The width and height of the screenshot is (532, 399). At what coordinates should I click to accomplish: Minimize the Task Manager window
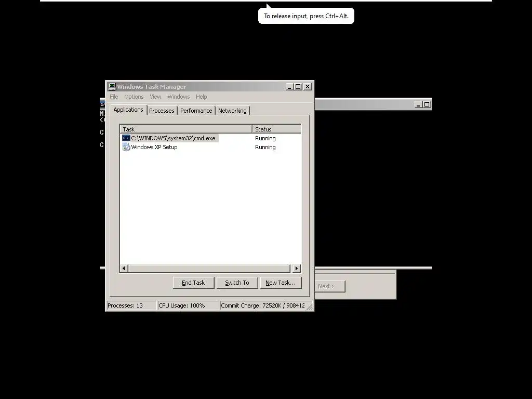289,87
